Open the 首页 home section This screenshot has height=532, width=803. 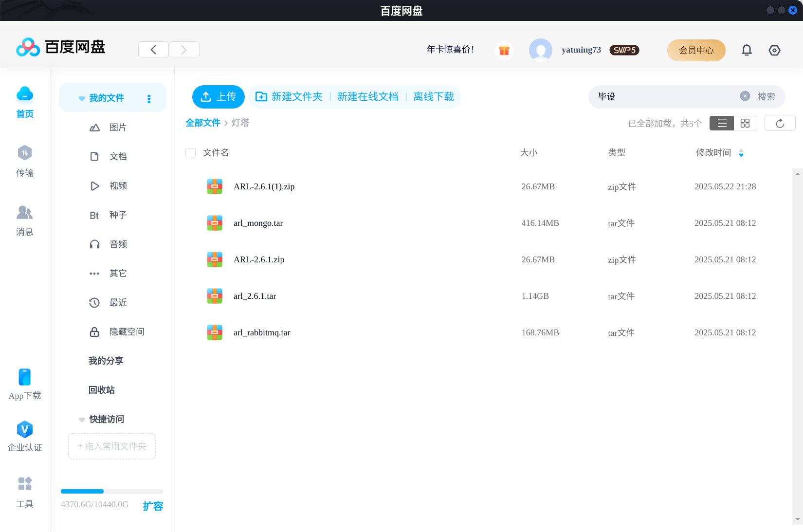pyautogui.click(x=25, y=102)
